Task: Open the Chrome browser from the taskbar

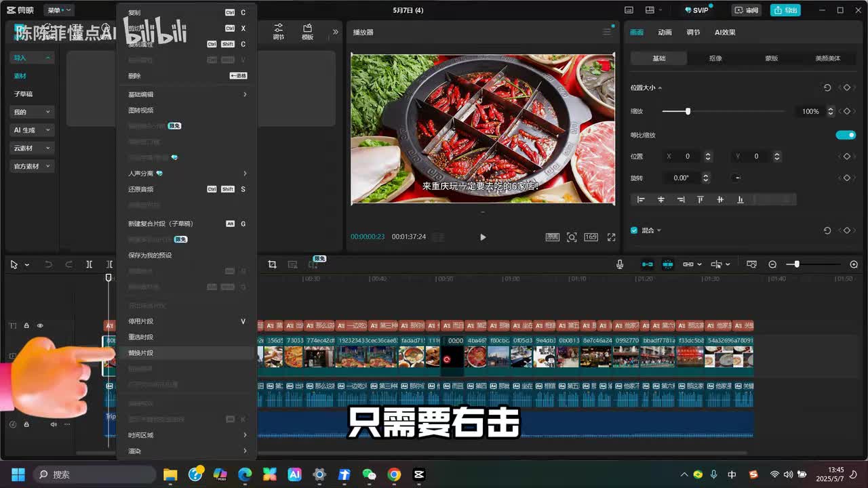Action: tap(394, 474)
